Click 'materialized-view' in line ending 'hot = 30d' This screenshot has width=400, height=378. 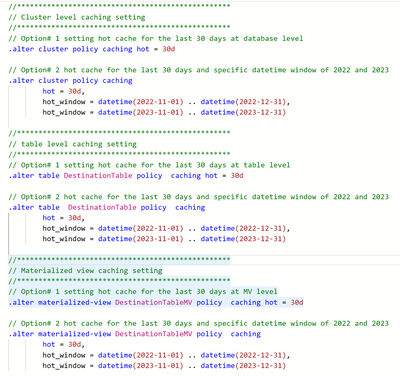[75, 302]
